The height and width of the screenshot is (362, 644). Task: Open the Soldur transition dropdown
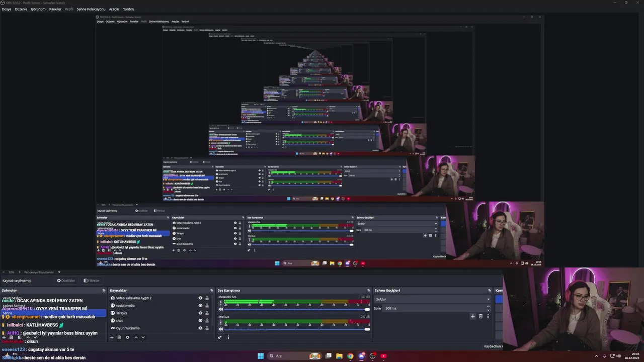click(x=432, y=299)
